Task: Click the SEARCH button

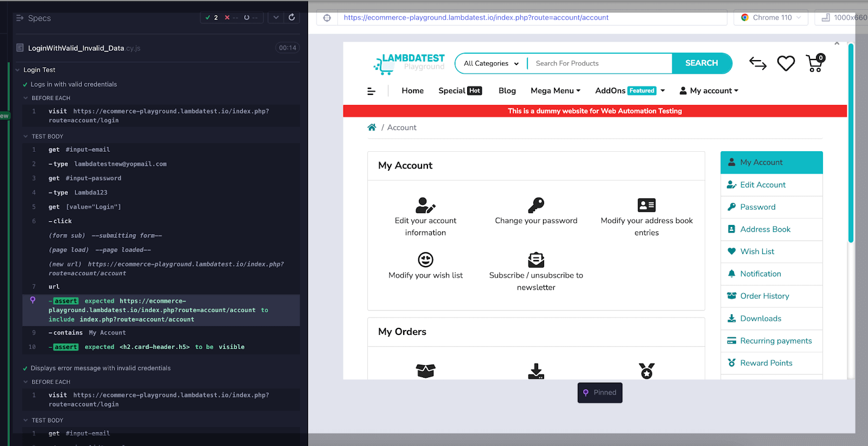Action: (701, 63)
